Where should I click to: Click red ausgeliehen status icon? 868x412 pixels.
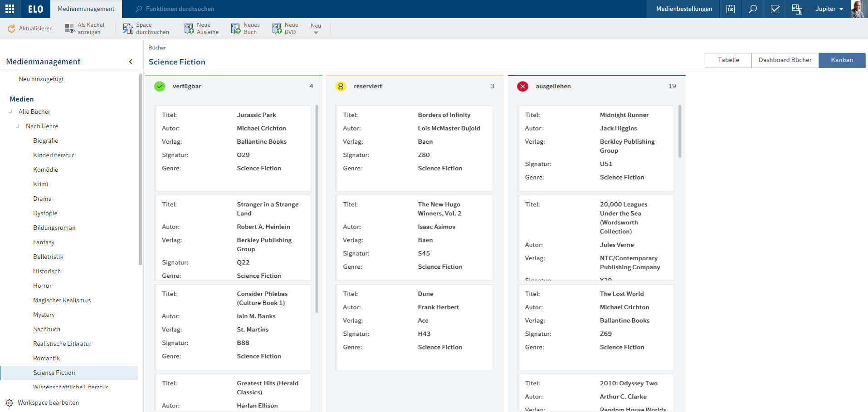[x=523, y=86]
